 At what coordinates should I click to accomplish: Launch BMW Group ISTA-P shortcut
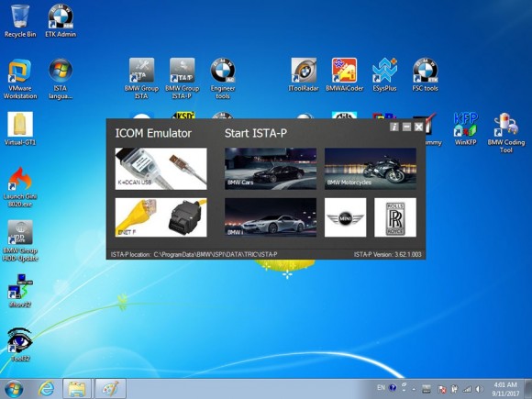tap(183, 79)
